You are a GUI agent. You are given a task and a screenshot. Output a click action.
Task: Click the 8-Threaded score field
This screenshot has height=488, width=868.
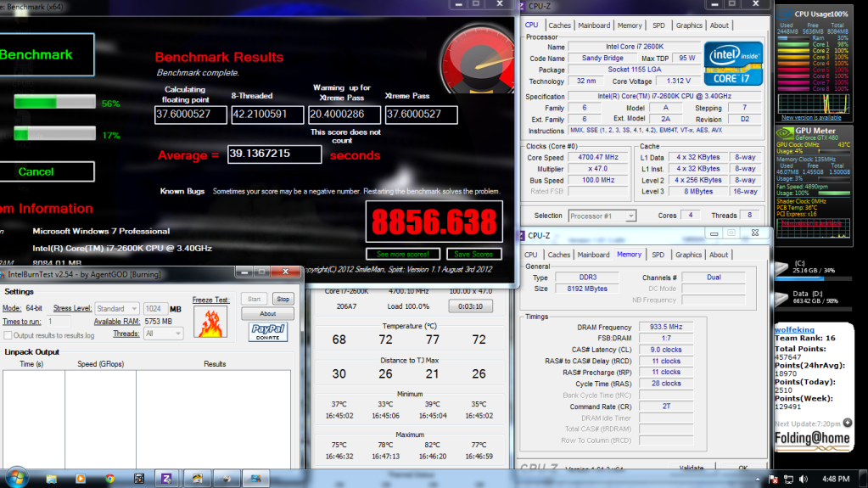tap(267, 115)
